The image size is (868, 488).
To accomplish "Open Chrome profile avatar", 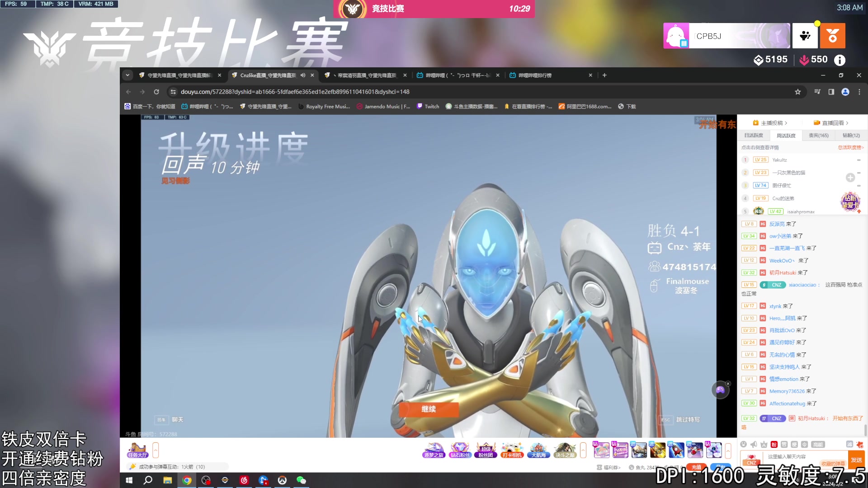I will click(x=845, y=92).
